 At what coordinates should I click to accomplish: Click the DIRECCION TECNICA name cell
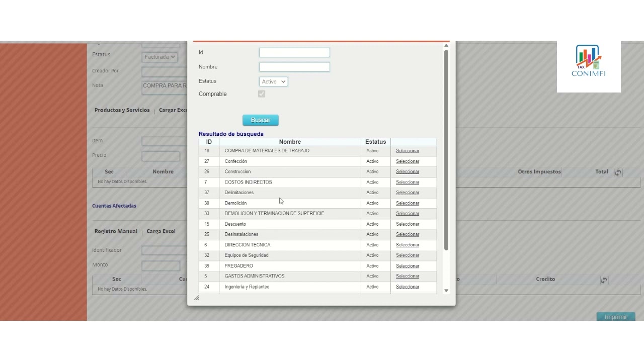coord(290,245)
